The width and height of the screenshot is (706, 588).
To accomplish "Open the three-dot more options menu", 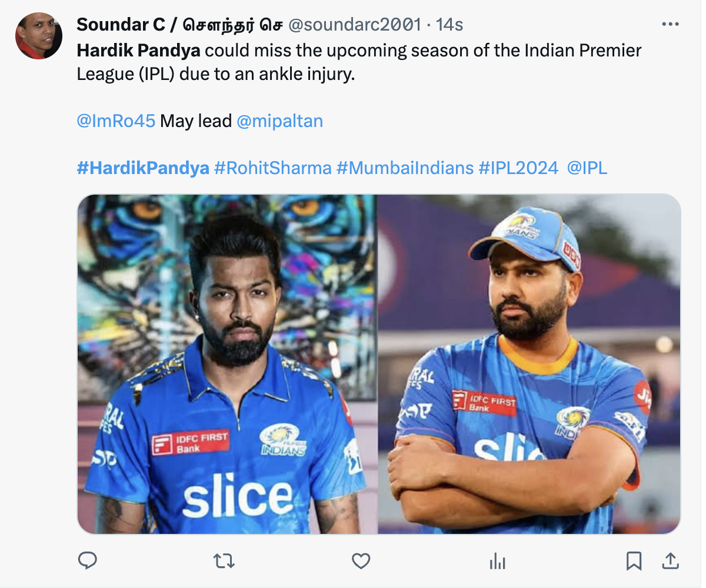I will (670, 24).
